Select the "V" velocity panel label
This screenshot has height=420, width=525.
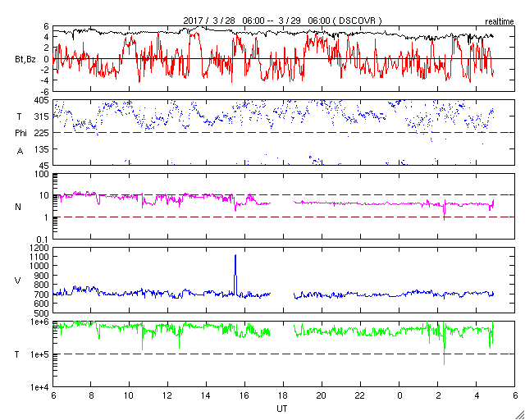[18, 281]
